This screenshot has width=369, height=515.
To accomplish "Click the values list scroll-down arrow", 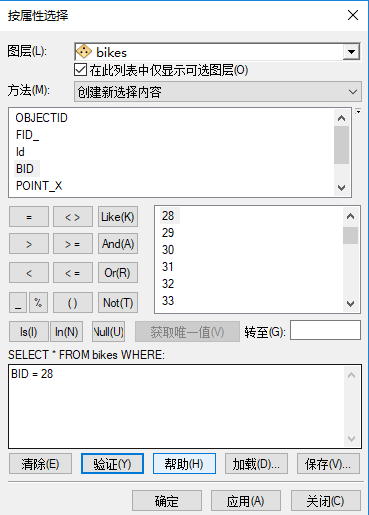I will point(350,304).
